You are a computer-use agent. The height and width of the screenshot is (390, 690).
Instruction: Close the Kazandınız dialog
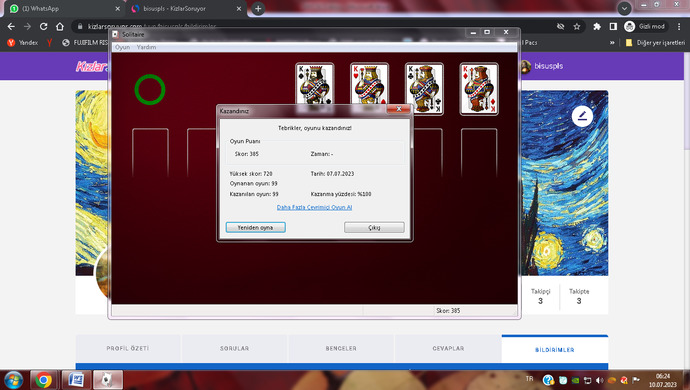399,109
